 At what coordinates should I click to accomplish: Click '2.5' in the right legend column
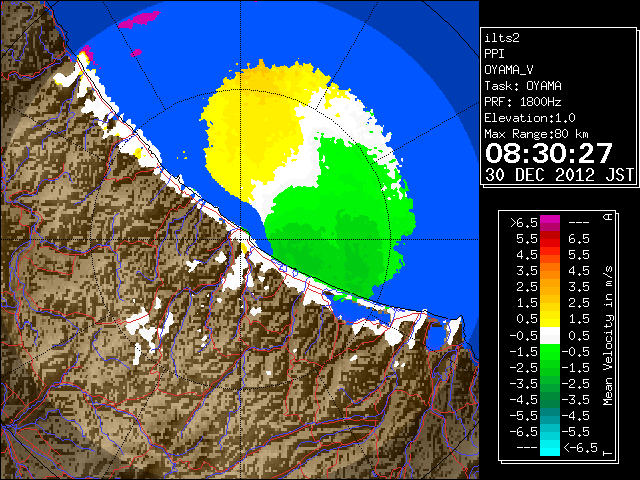tap(579, 303)
